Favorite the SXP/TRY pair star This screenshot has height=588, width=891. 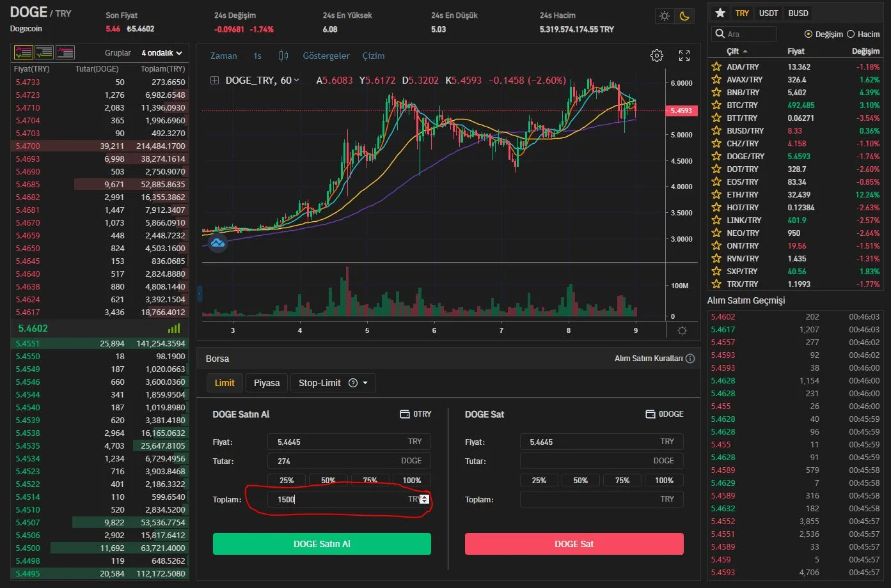[716, 271]
